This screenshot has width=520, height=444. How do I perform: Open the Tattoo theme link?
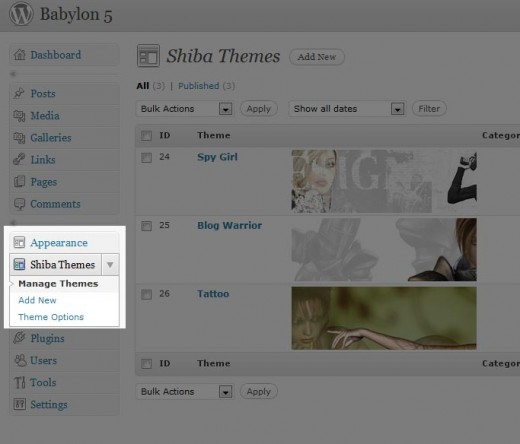(213, 294)
